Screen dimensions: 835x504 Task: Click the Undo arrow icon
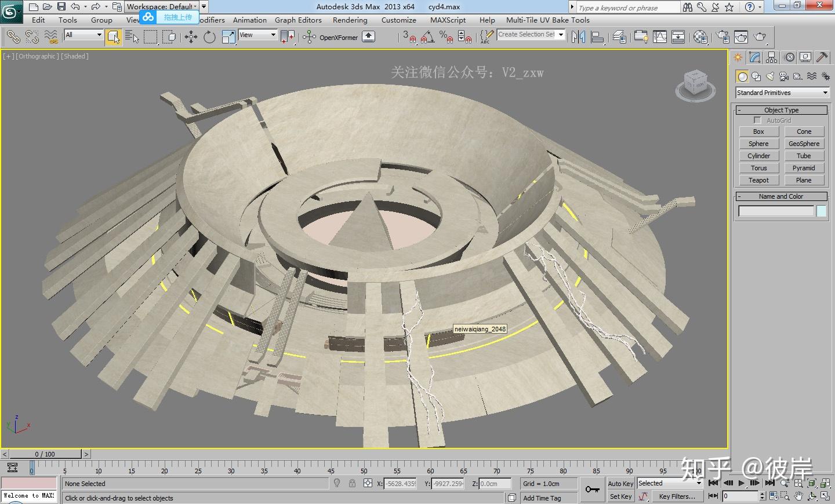click(x=75, y=7)
